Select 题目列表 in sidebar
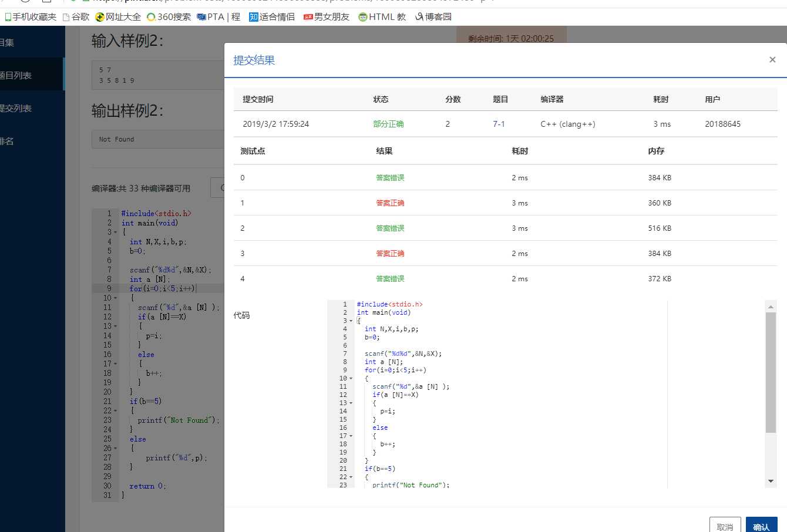 click(32, 75)
